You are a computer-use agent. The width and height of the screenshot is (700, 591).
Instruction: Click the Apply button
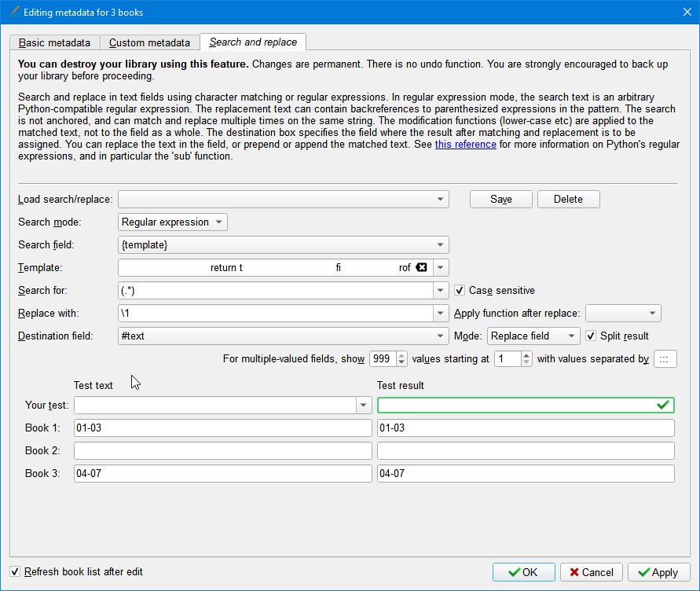[x=658, y=572]
